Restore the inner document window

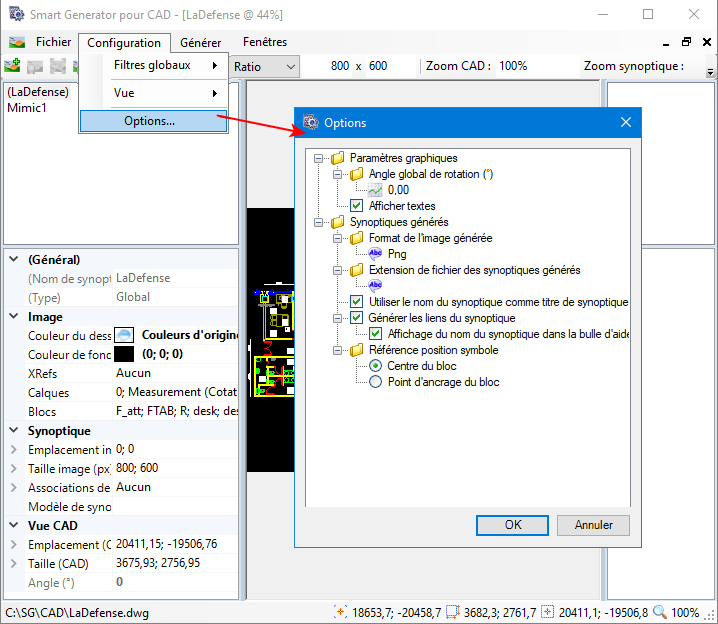click(x=686, y=42)
